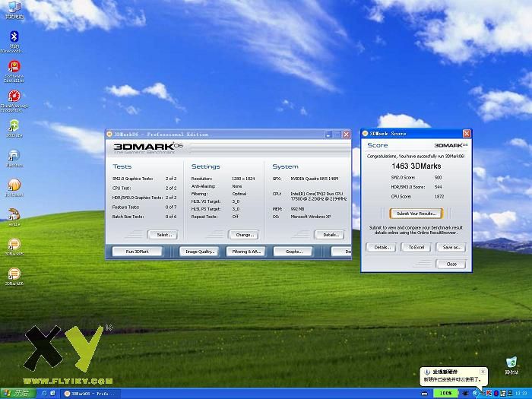Open the Graphs... dialog
The height and width of the screenshot is (399, 532).
click(x=293, y=252)
